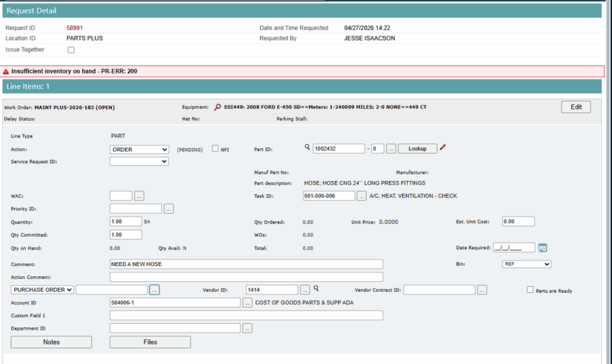Image resolution: width=612 pixels, height=364 pixels.
Task: Open the Bin dropdown showing REF
Action: (x=527, y=264)
